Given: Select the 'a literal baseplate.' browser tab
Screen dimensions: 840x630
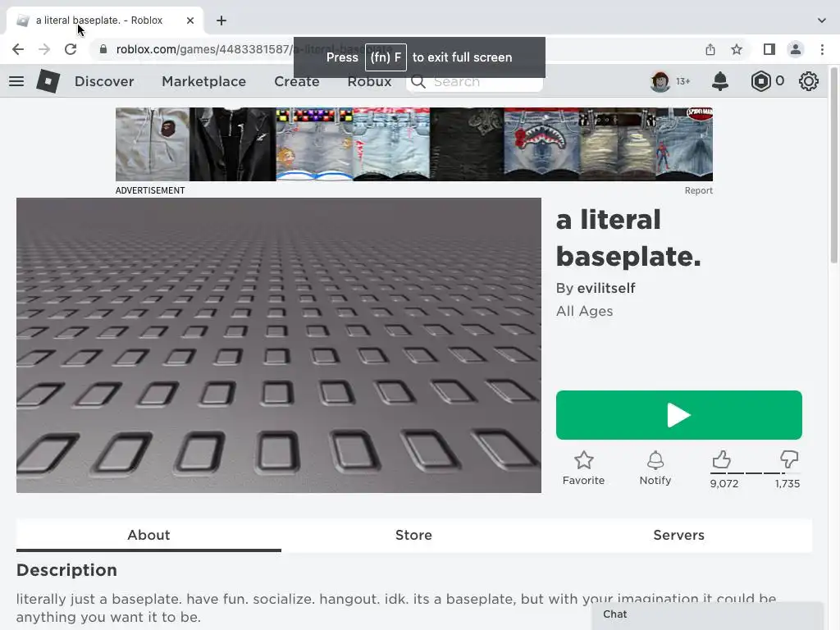Looking at the screenshot, I should pos(104,21).
